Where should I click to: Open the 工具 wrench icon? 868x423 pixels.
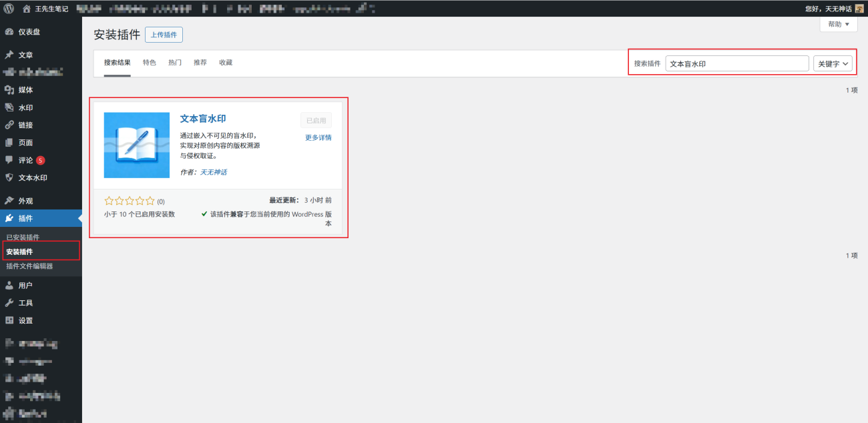point(9,303)
